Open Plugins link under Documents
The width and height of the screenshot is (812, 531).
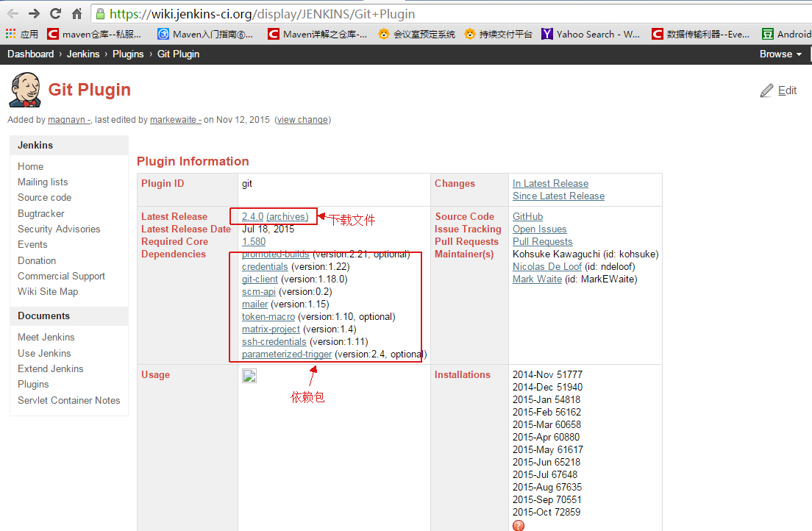33,385
